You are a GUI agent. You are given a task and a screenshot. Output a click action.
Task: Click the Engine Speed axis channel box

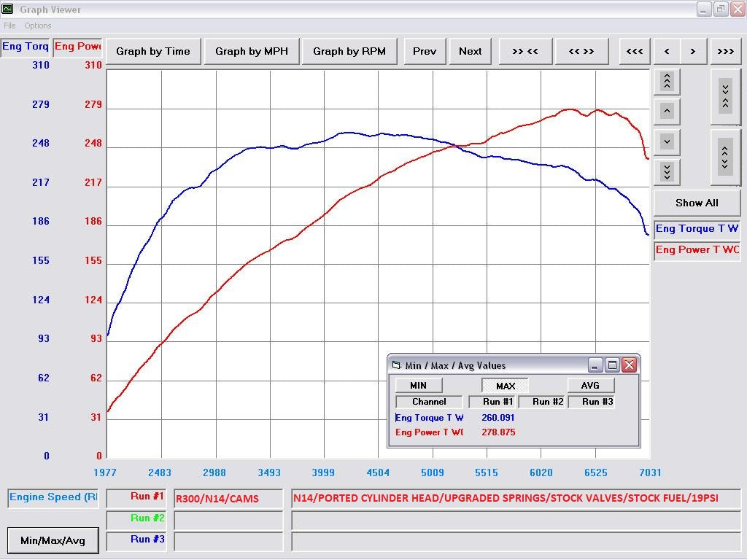(x=53, y=497)
